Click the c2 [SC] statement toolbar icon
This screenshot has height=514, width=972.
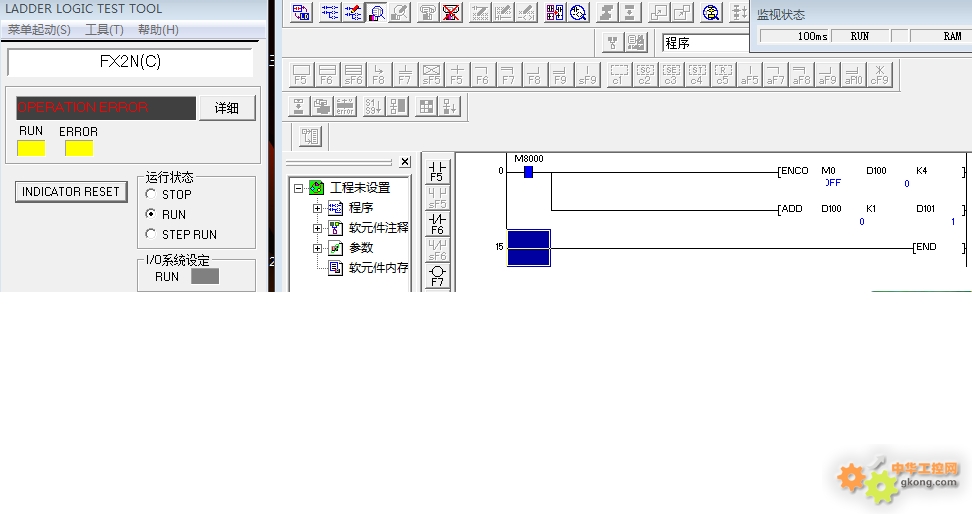(x=645, y=74)
